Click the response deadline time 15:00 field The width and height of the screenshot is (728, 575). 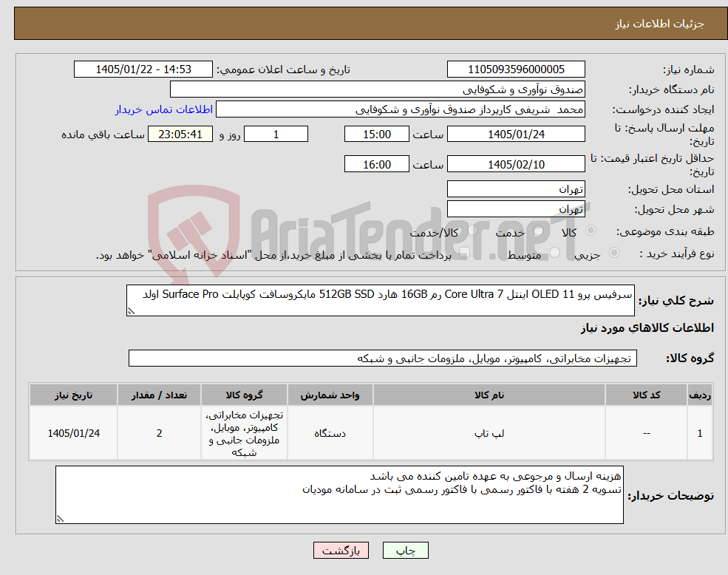376,135
